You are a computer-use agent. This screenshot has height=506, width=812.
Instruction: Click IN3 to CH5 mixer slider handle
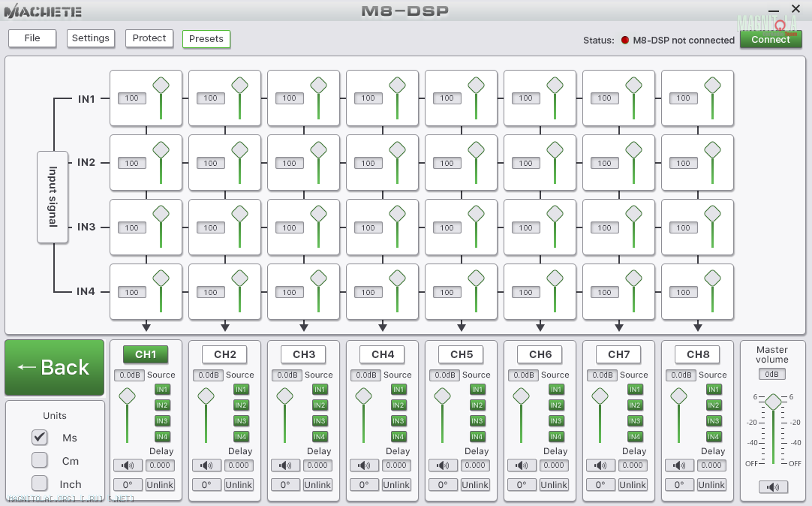(476, 214)
